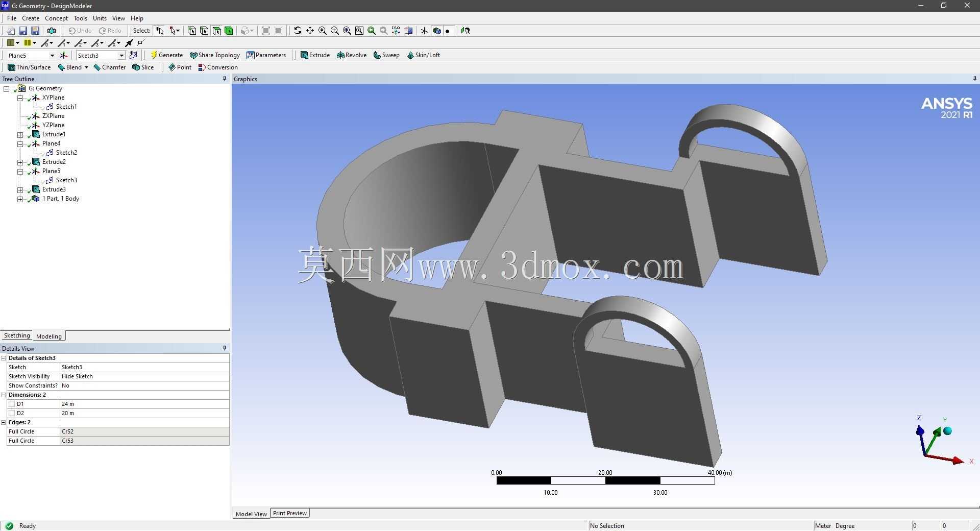Click the Point tool
The image size is (980, 531).
[x=180, y=67]
